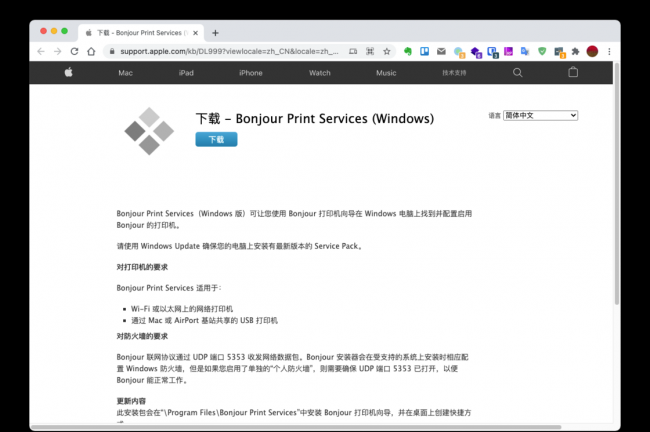Open the iPhone menu item
This screenshot has height=432, width=650.
click(x=251, y=73)
